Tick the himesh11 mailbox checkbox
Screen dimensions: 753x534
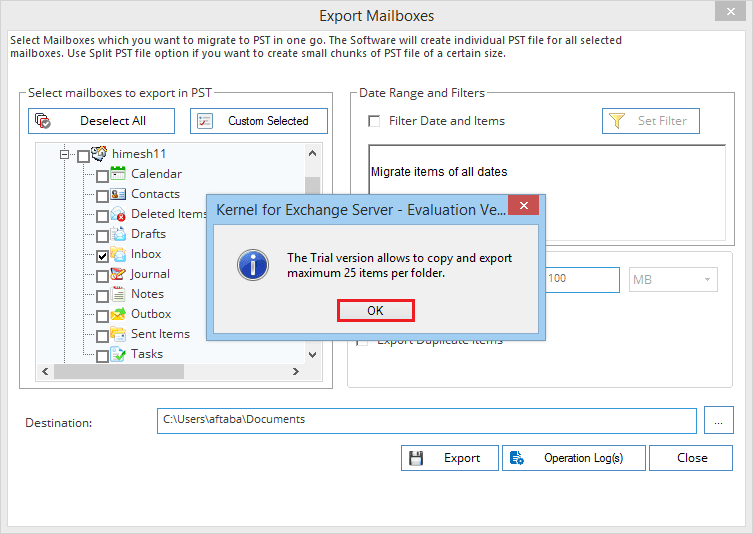coord(83,156)
